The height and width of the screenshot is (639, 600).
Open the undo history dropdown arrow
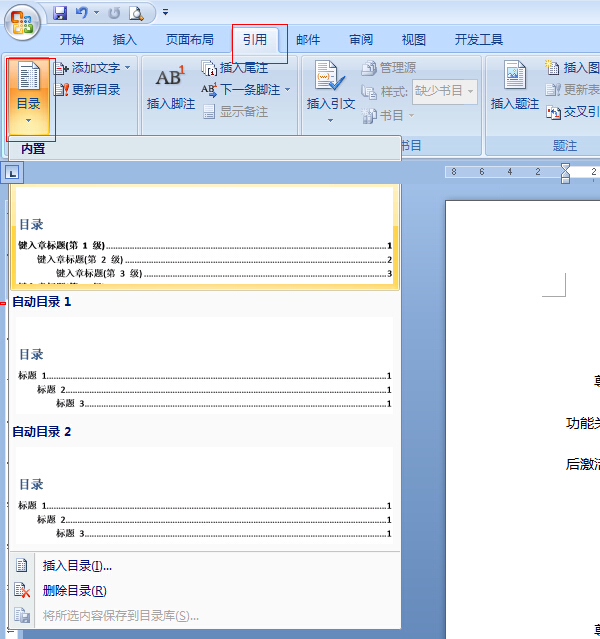pyautogui.click(x=97, y=13)
